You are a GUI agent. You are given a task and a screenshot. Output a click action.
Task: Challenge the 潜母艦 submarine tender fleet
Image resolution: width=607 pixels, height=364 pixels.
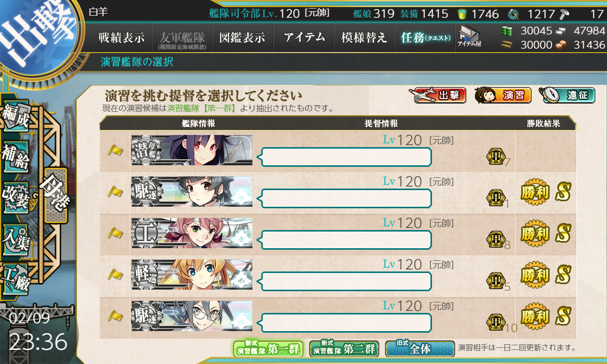click(192, 150)
